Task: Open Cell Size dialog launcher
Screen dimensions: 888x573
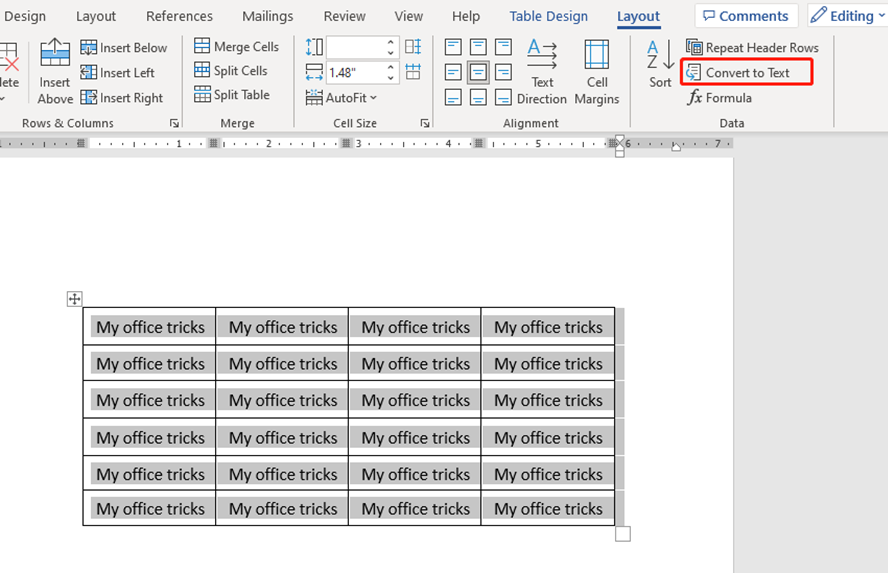Action: (425, 123)
